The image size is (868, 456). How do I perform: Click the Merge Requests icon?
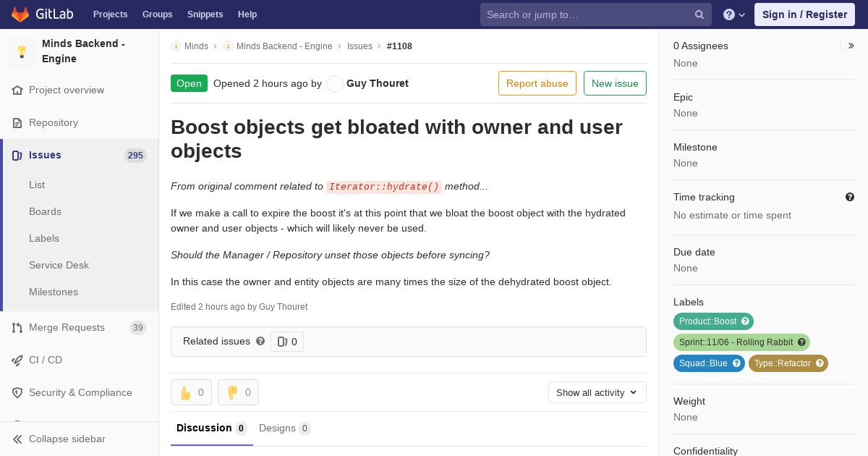(17, 328)
